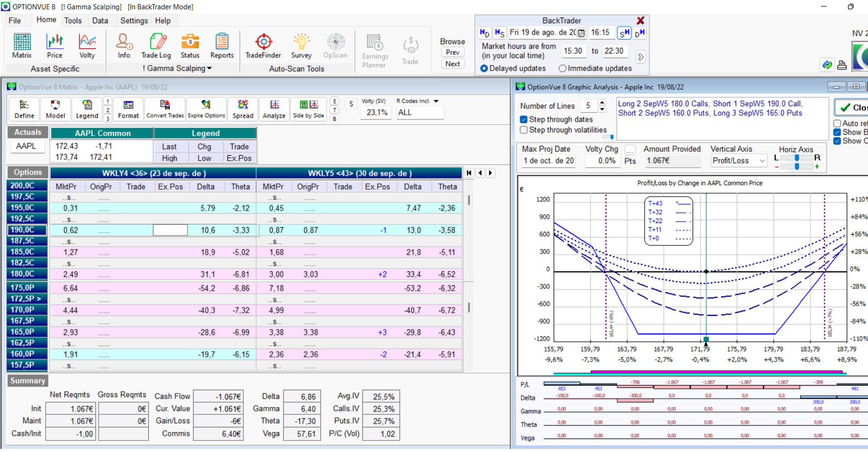
Task: Open the Settings menu
Action: pos(134,21)
